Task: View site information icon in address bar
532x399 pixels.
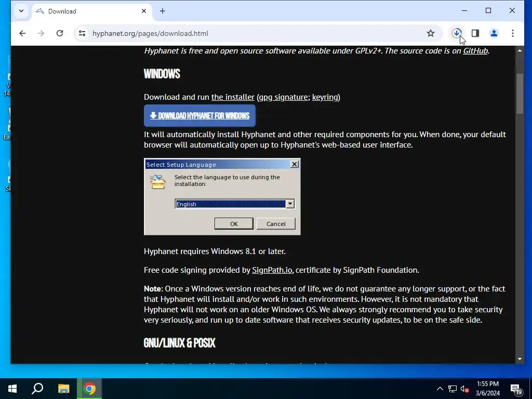Action: 82,33
